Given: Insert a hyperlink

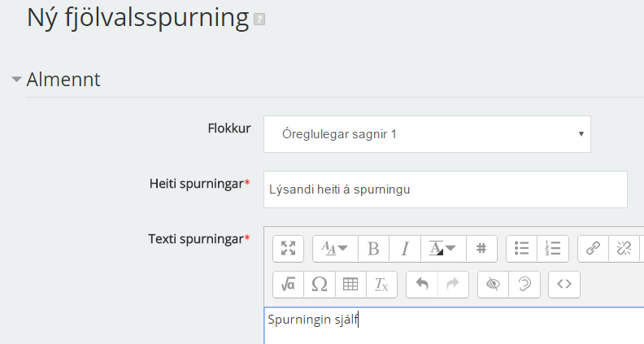Looking at the screenshot, I should [593, 249].
